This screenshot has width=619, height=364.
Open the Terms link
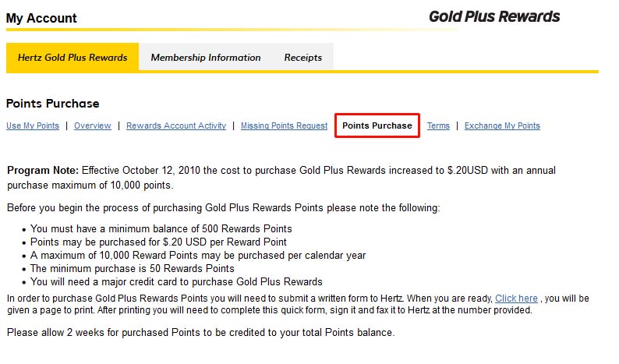(x=438, y=125)
